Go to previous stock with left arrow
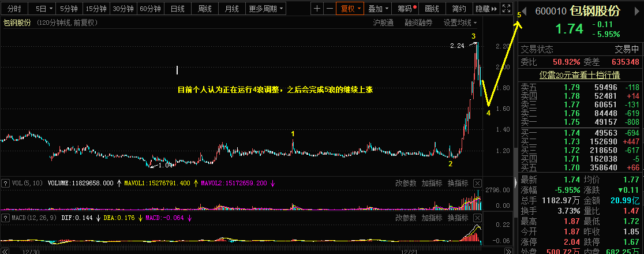 523,11
